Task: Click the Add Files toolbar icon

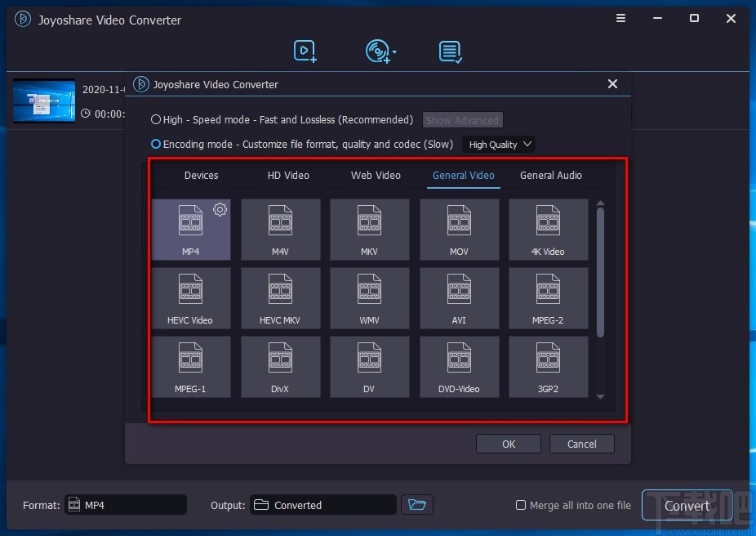Action: pyautogui.click(x=305, y=51)
